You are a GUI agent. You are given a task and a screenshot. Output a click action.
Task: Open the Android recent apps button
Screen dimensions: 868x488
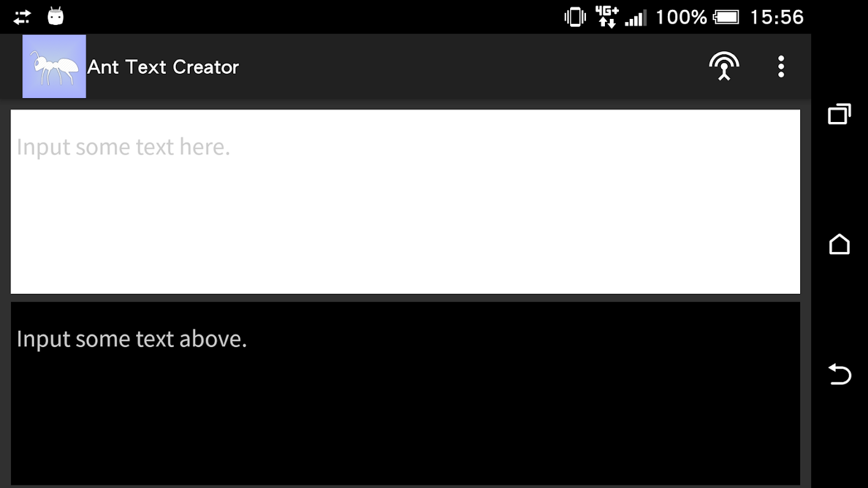839,114
